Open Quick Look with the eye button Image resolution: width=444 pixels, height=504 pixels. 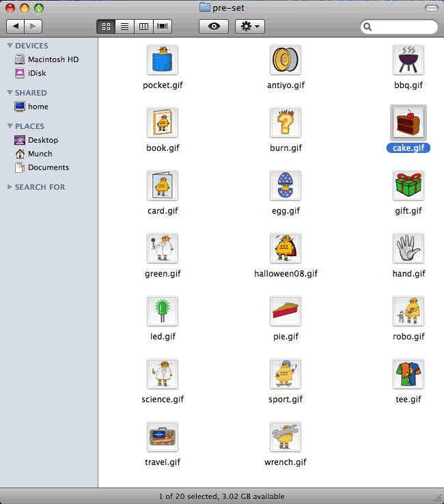(x=214, y=27)
